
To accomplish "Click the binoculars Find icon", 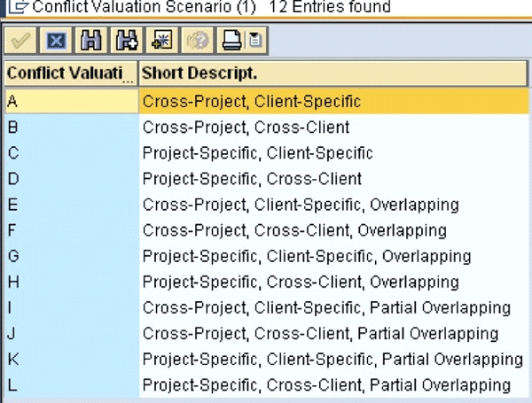I will pos(88,41).
